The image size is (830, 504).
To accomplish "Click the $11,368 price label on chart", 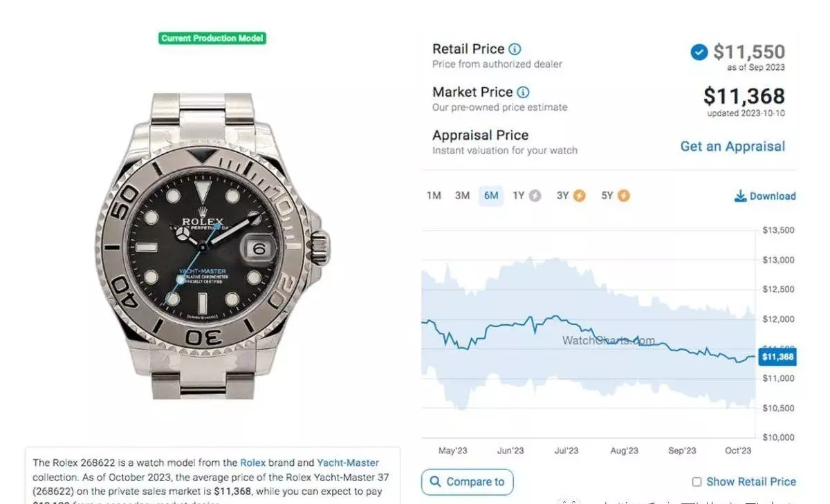I will [x=777, y=357].
